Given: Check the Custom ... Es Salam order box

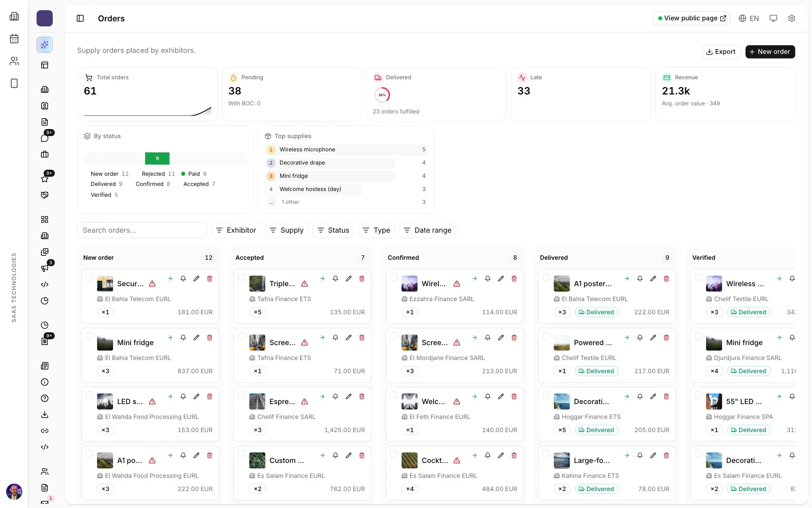Looking at the screenshot, I should (242, 454).
